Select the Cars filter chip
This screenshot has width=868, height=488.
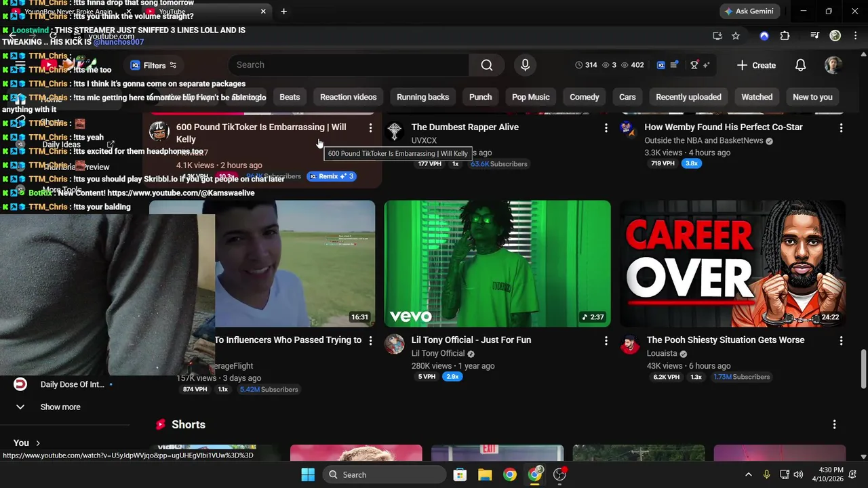pos(627,97)
